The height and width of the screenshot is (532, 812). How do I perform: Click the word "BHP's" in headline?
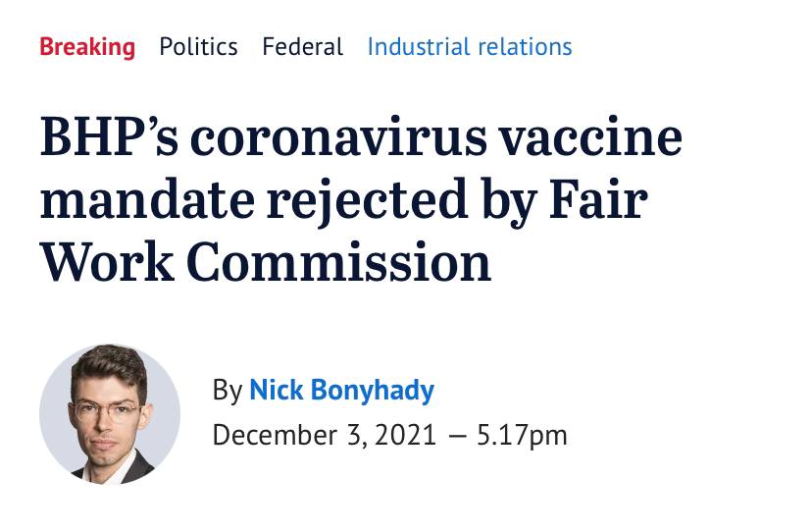[109, 136]
